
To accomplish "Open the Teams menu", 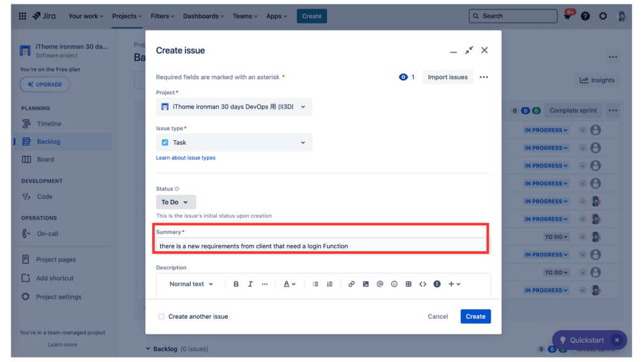I will (x=245, y=16).
